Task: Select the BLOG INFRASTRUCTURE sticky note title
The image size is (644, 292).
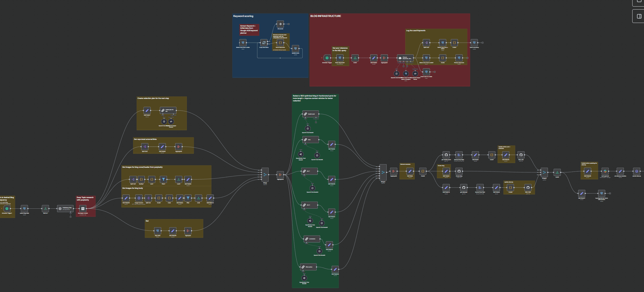Action: [325, 16]
